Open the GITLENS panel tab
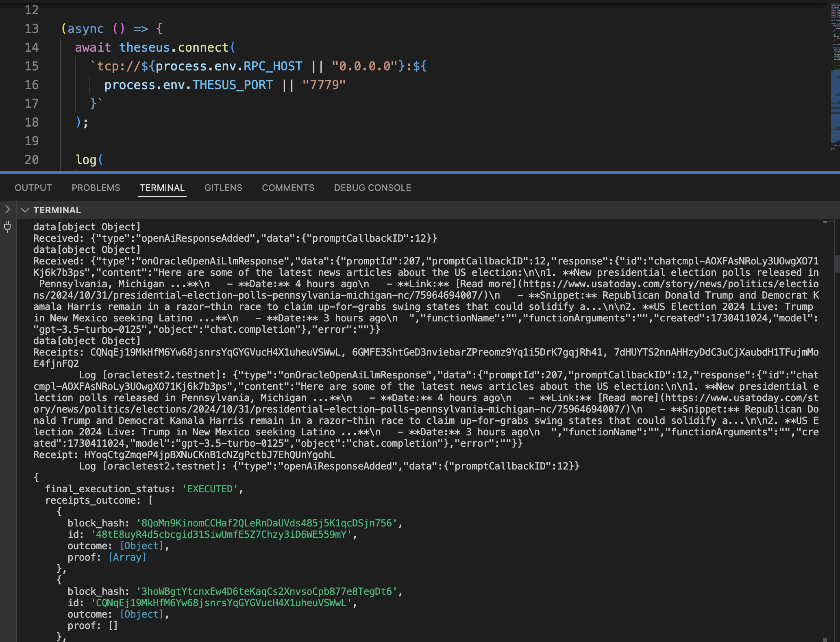 [223, 188]
